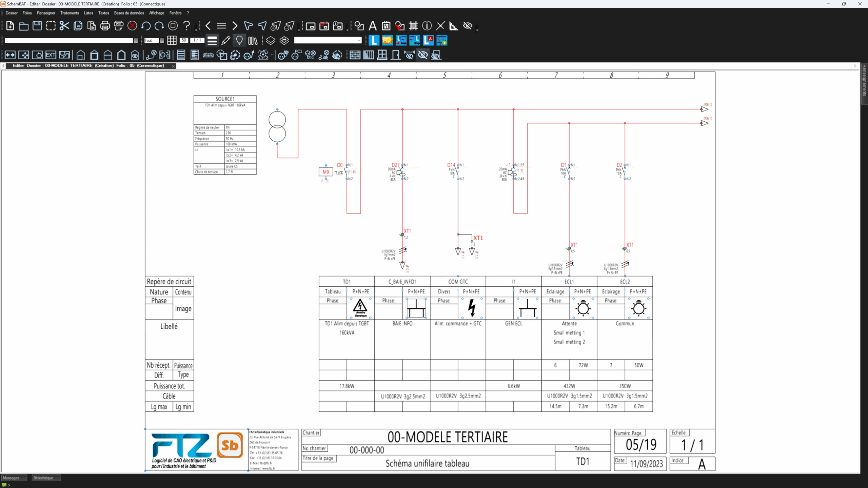Viewport: 868px width, 488px height.
Task: Toggle the grid display button
Action: coord(172,41)
